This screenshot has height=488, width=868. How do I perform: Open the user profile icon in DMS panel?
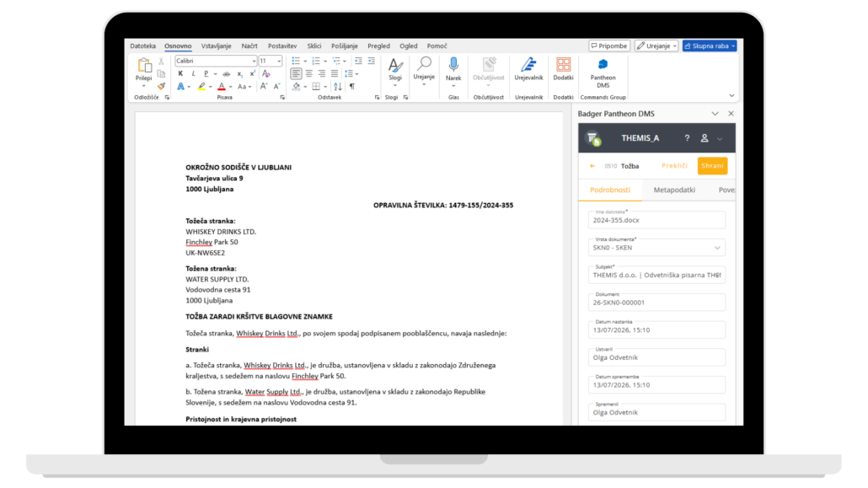click(705, 138)
